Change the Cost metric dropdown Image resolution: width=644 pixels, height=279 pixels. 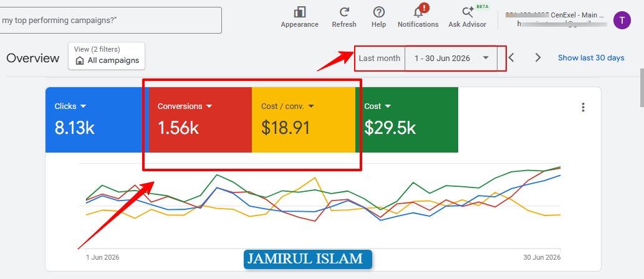pos(377,106)
